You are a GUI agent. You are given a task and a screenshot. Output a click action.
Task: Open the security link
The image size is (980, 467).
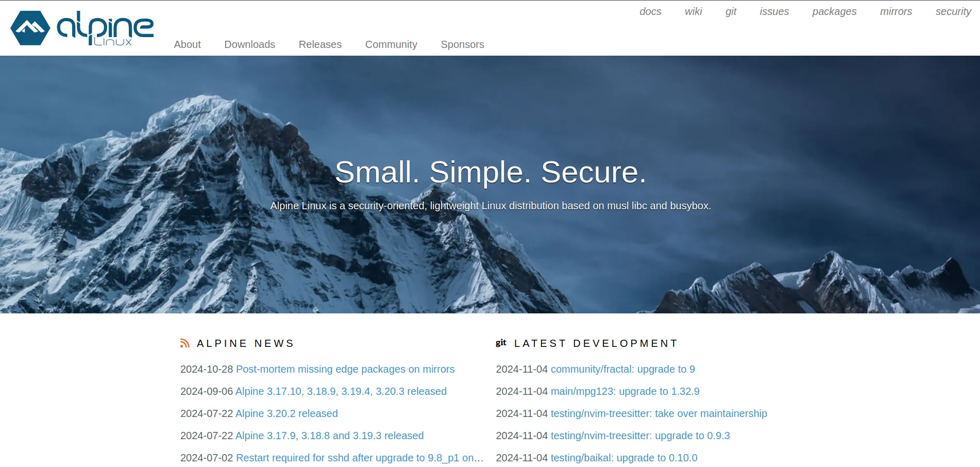[x=953, y=11]
